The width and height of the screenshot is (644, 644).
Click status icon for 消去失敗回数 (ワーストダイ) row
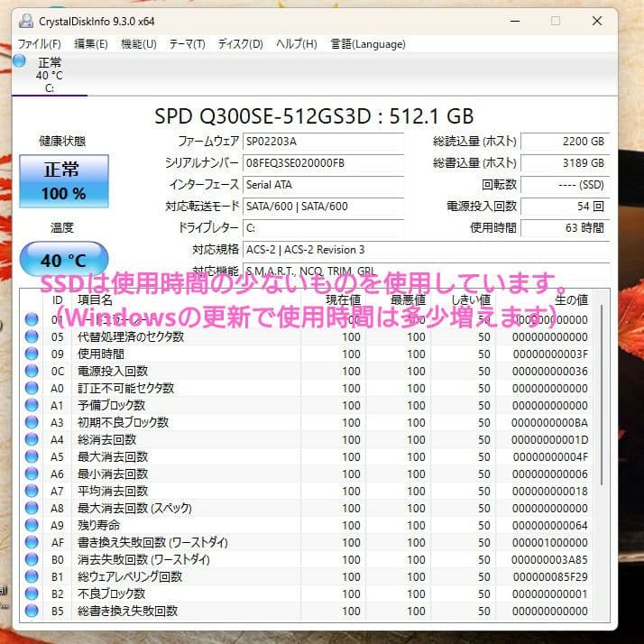32,559
